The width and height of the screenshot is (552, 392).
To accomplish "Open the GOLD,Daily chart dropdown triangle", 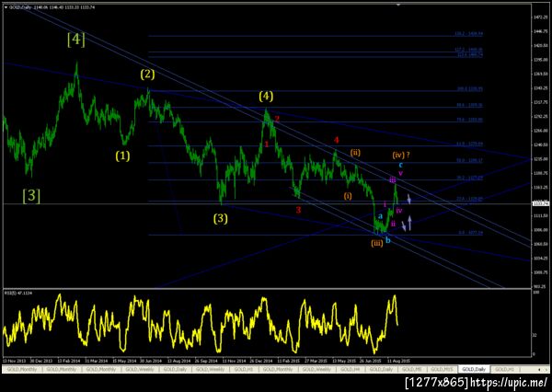I will [x=6, y=7].
